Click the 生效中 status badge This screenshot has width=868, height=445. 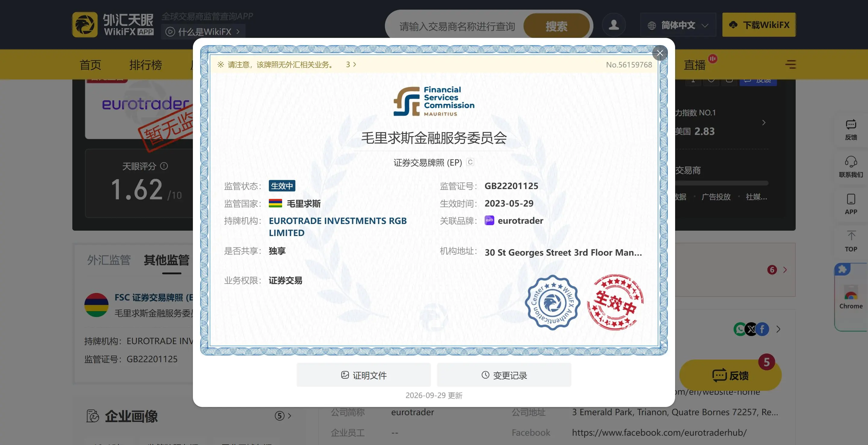click(282, 186)
